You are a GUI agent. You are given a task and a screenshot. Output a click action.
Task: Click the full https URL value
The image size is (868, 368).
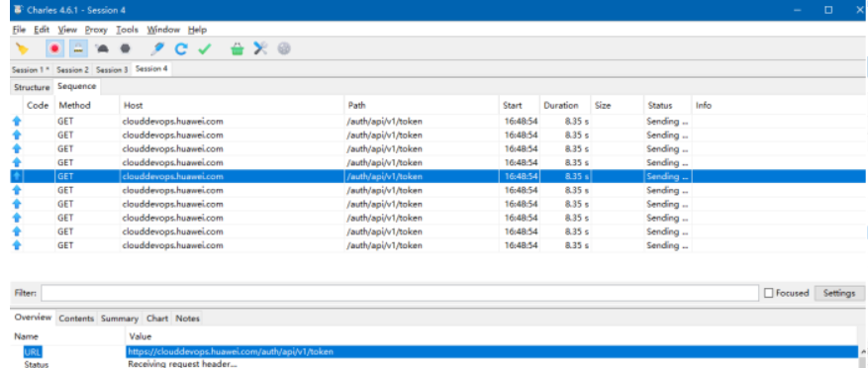[x=231, y=352]
